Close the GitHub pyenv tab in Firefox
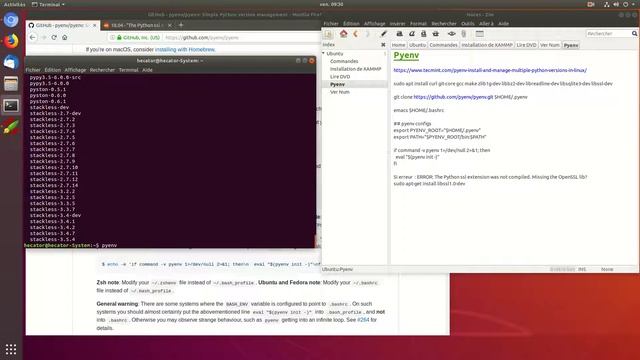This screenshot has width=640, height=360. pyautogui.click(x=95, y=25)
